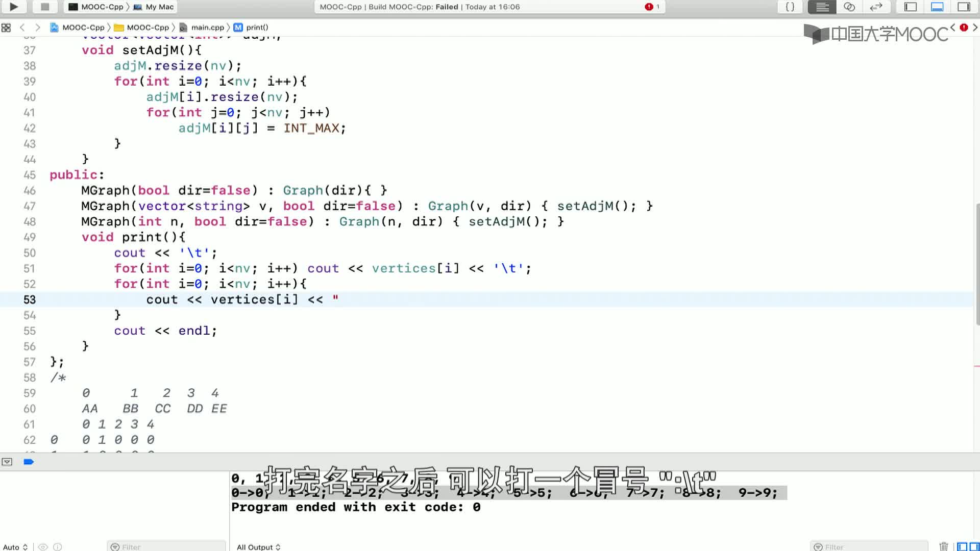This screenshot has height=551, width=980.
Task: Focus the variables Filter field
Action: (166, 547)
